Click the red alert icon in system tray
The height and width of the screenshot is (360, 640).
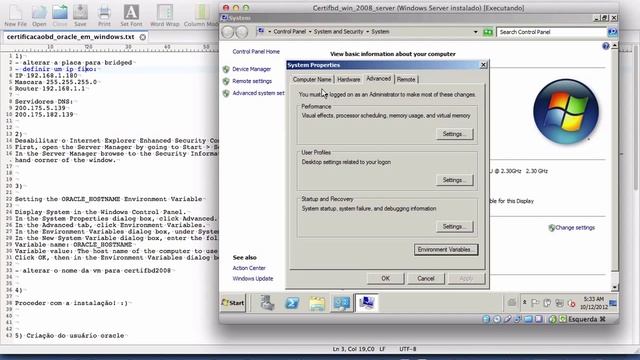571,303
